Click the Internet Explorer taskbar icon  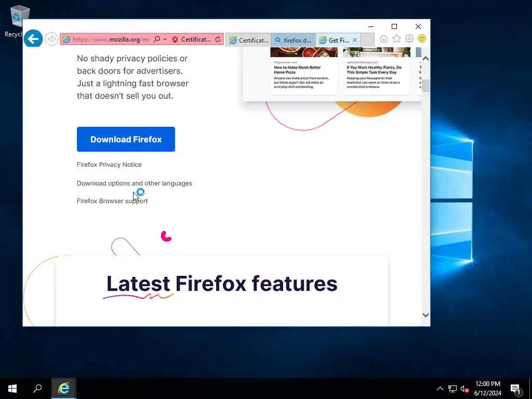64,389
